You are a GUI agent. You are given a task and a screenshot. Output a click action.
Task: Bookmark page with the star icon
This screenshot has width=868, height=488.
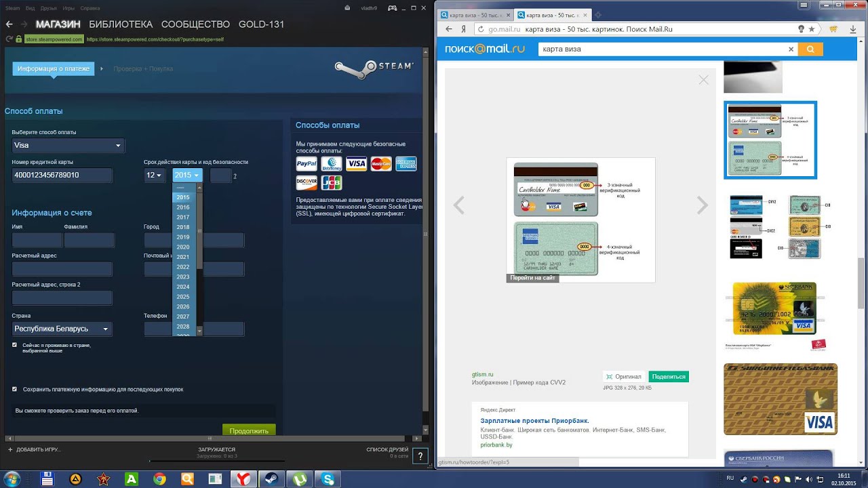[x=812, y=29]
